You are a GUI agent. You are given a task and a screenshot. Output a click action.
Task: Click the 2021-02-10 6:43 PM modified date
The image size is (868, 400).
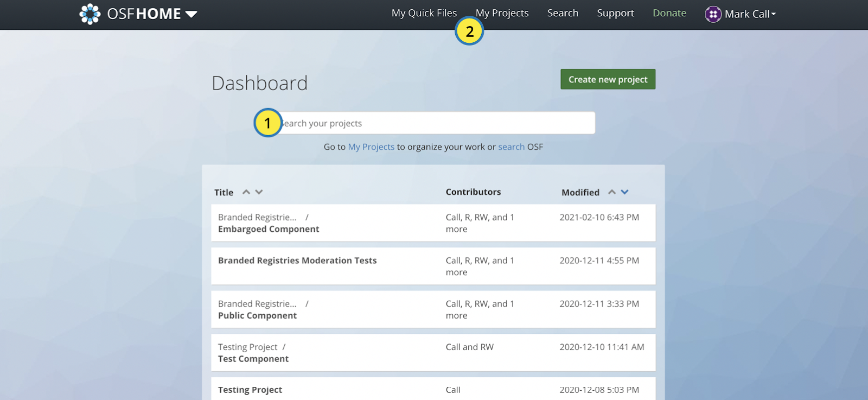pyautogui.click(x=599, y=218)
